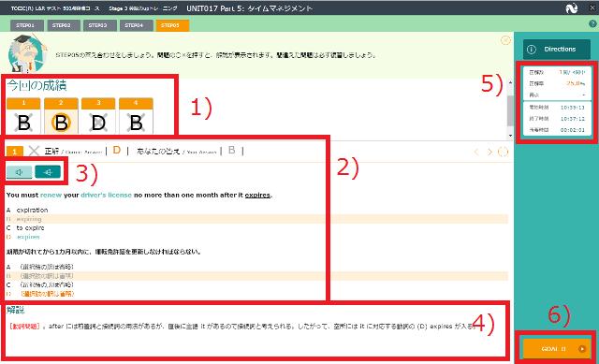
Task: Open the Directions button
Action: 557,50
